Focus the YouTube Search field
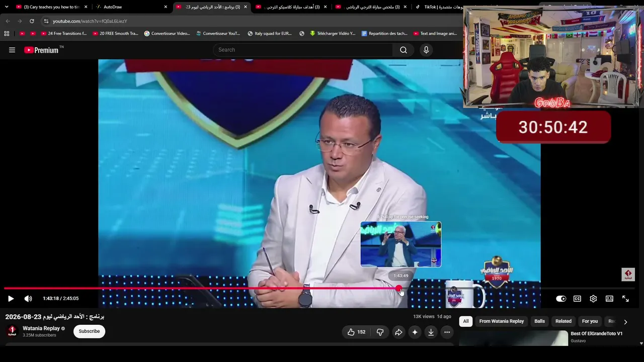This screenshot has height=362, width=644. pyautogui.click(x=303, y=50)
